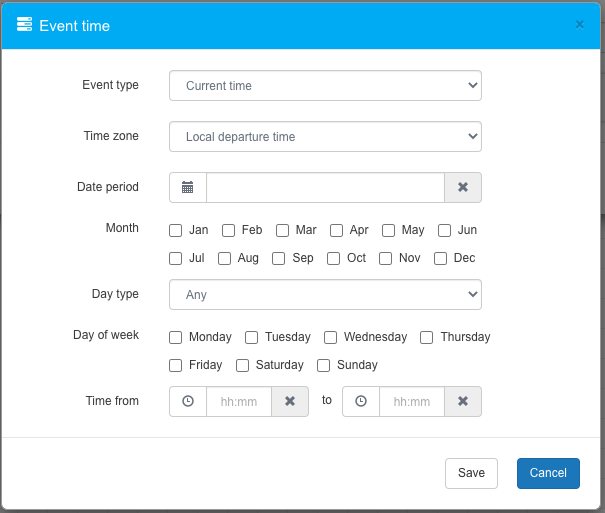The width and height of the screenshot is (605, 513).
Task: Clear the end time value
Action: 463,401
